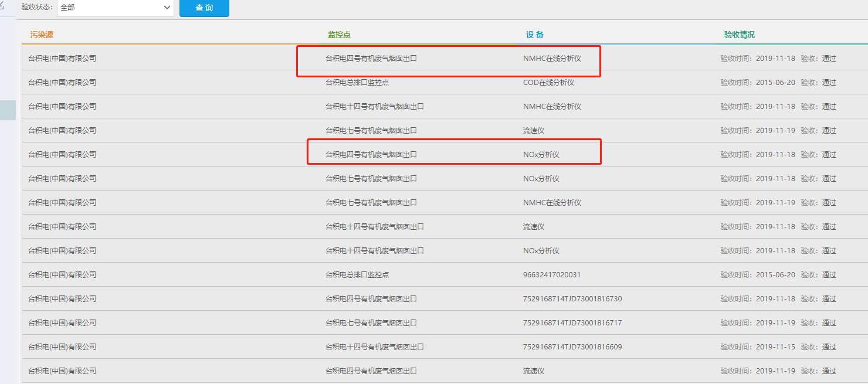Image resolution: width=868 pixels, height=384 pixels.
Task: Click 台积电总排口监控点 in the 96632417020031 row
Action: 357,275
